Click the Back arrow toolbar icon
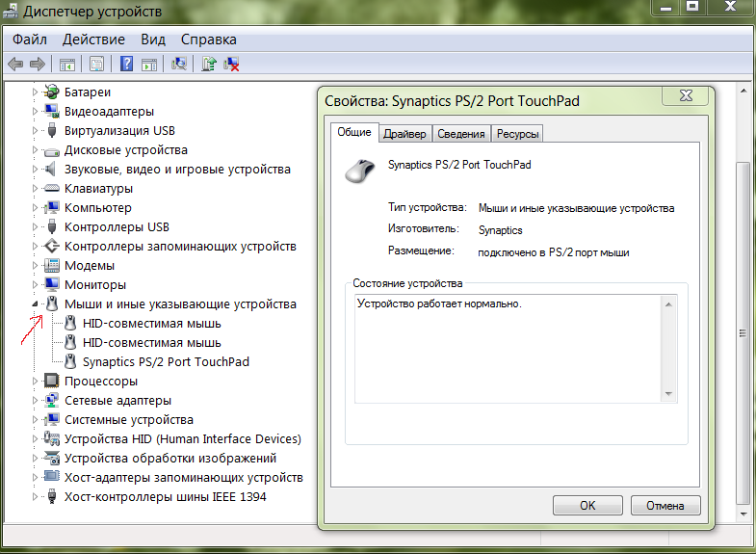 click(15, 64)
